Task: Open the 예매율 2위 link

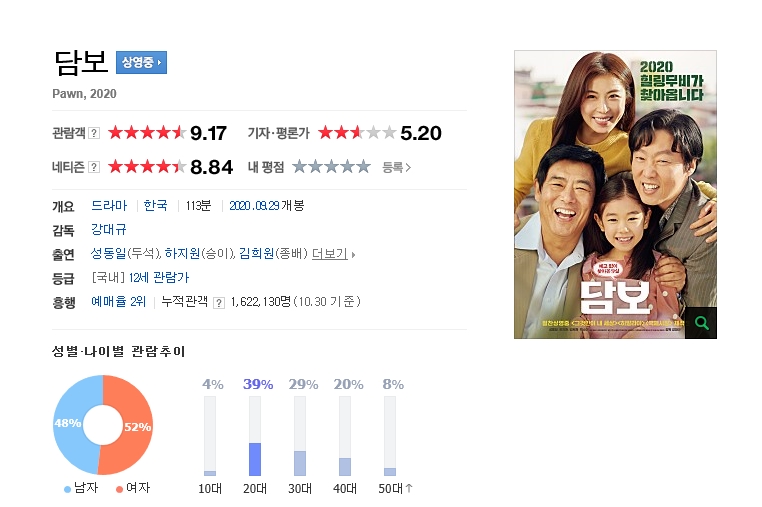Action: point(119,302)
